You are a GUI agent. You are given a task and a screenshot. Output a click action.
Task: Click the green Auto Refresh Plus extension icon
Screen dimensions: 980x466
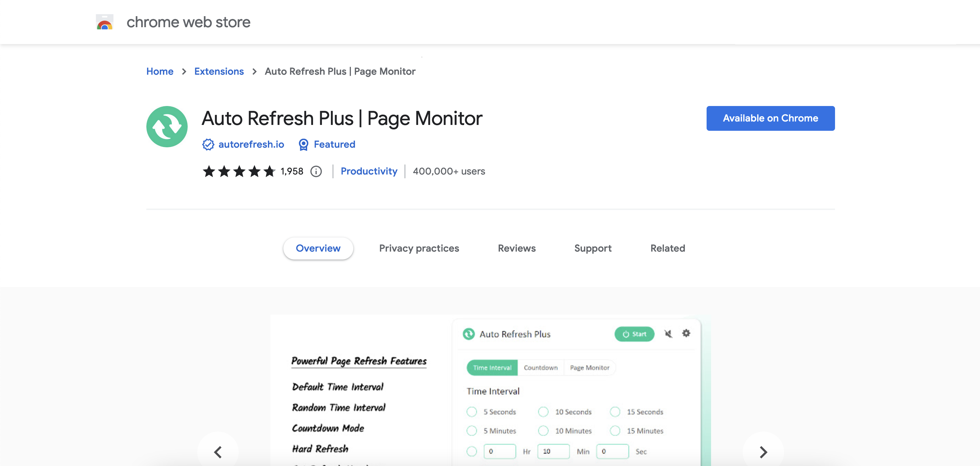[x=167, y=127]
